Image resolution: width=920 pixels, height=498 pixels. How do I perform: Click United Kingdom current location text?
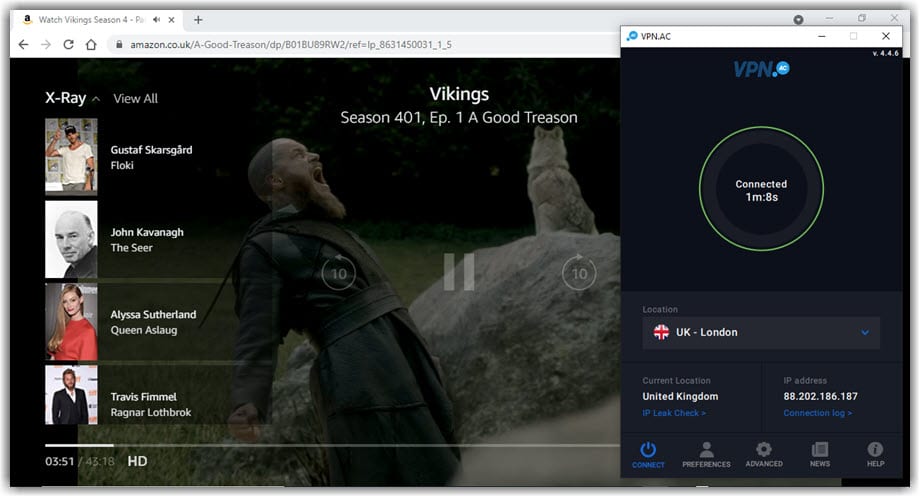pos(680,397)
